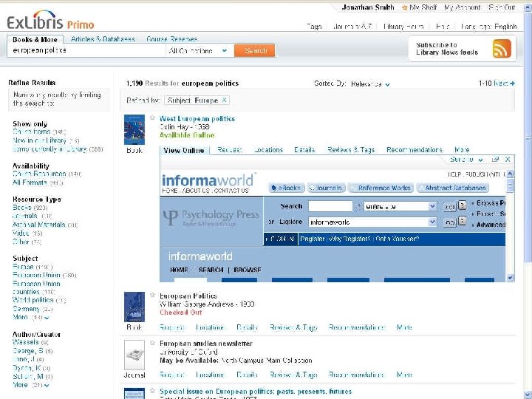Open Locations tab for European studies newsletter

tap(210, 375)
